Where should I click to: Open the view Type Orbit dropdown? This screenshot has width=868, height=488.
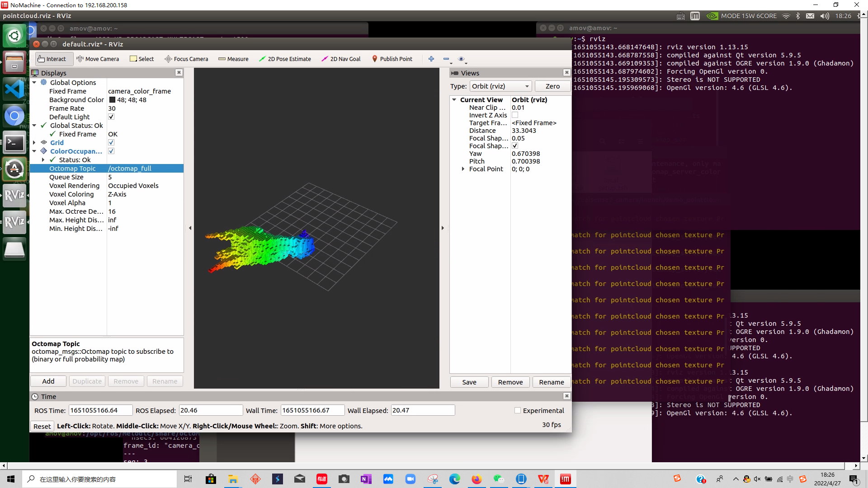coord(500,86)
